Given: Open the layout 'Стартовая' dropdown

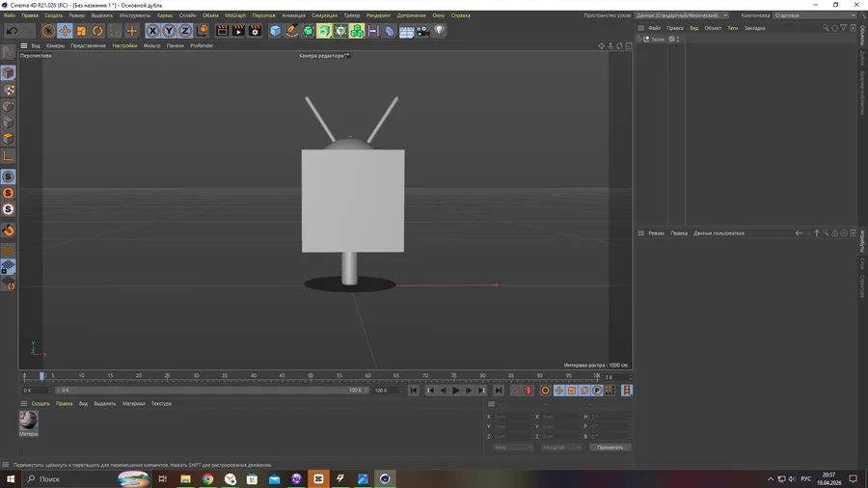Looking at the screenshot, I should pyautogui.click(x=815, y=15).
